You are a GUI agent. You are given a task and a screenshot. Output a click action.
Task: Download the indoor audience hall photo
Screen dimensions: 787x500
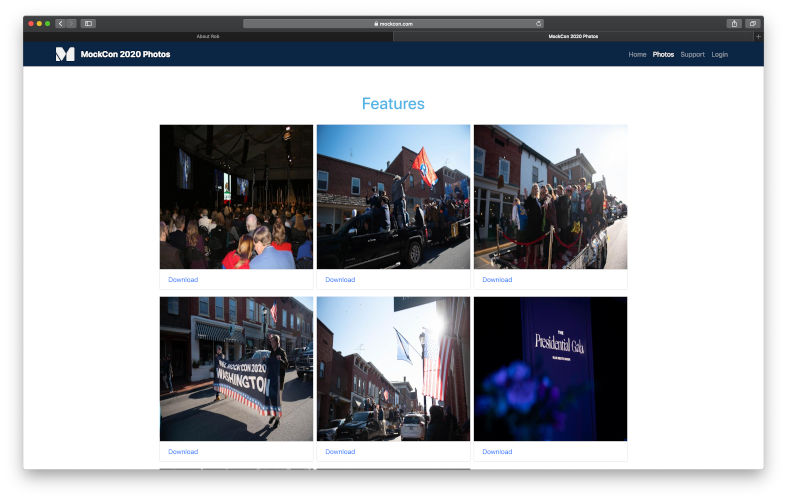tap(183, 280)
